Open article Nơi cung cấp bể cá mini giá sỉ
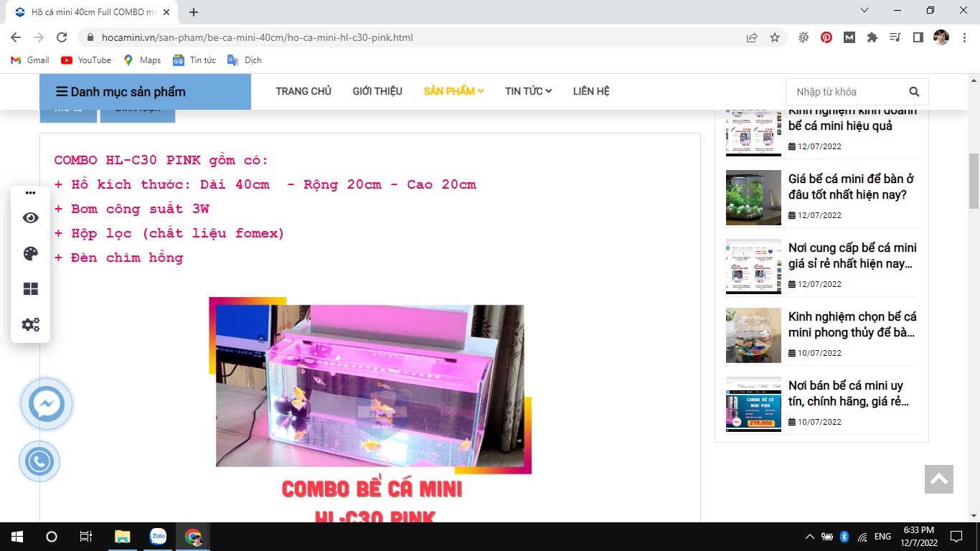The image size is (980, 551). pos(852,255)
